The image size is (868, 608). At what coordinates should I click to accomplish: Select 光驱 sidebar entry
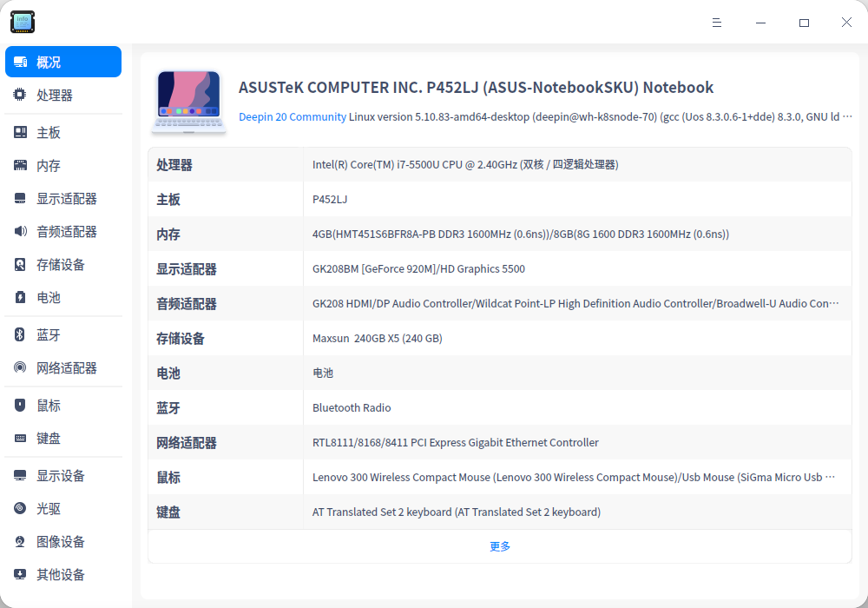click(63, 508)
